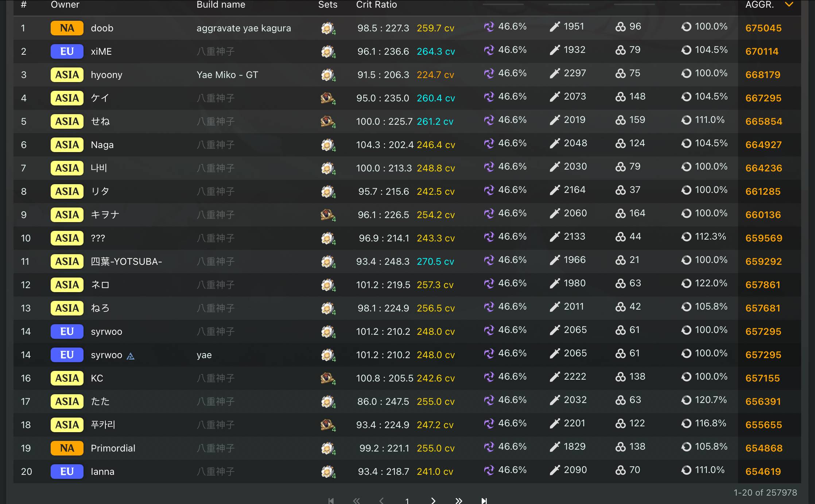
Task: Click the ATK sword icon for hyoony
Action: pyautogui.click(x=555, y=73)
